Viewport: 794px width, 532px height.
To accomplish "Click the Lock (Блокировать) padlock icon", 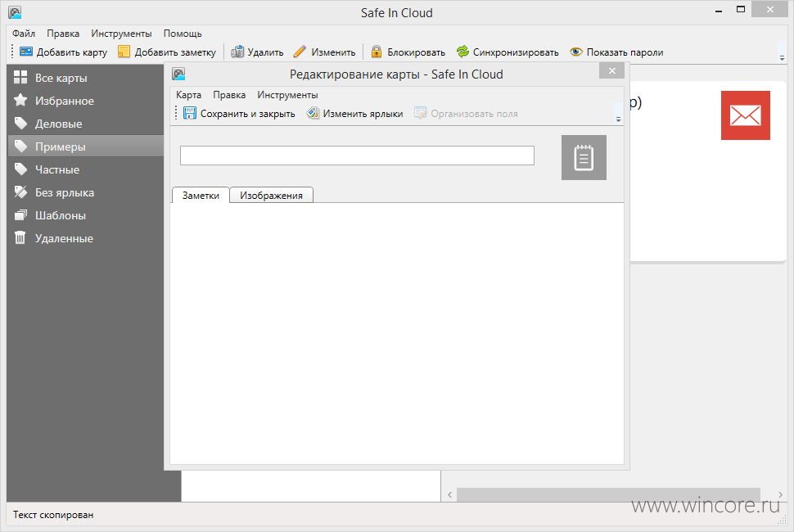I will [x=377, y=52].
